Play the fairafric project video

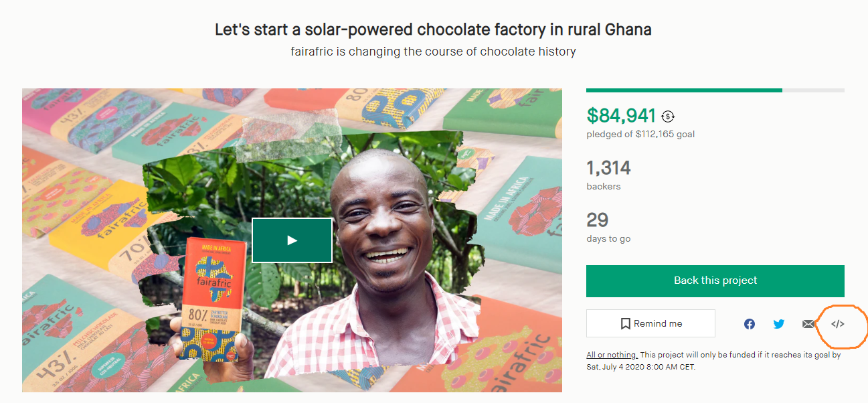point(292,240)
